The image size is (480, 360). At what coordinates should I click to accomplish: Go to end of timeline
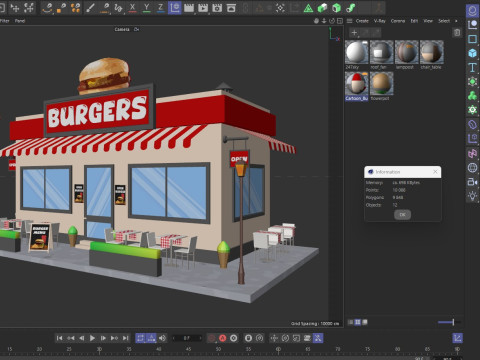coord(125,338)
